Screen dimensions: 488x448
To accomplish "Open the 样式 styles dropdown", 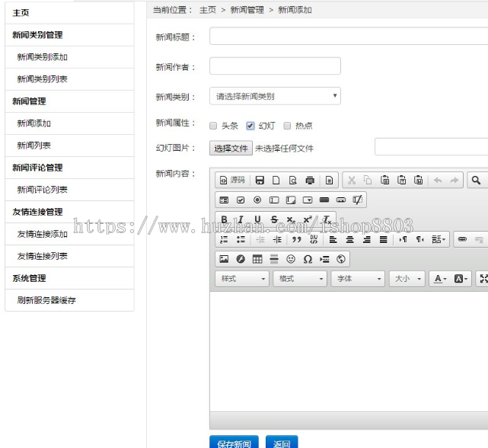I will tap(242, 279).
